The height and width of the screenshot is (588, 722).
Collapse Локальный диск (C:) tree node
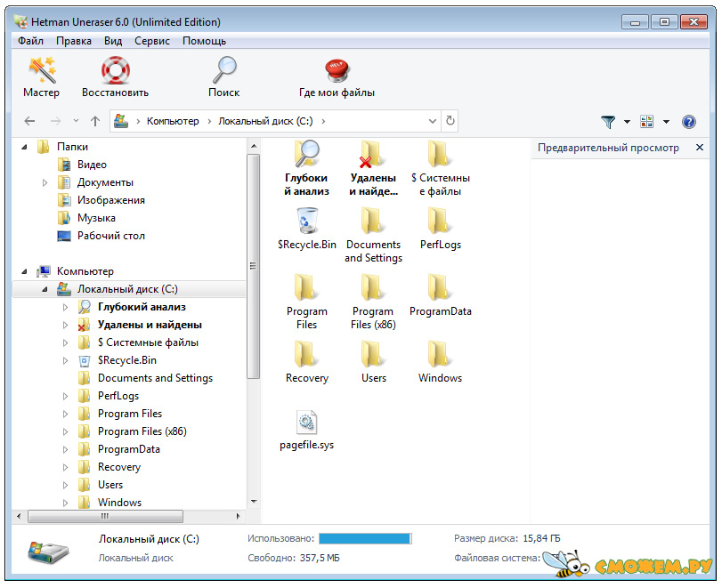point(45,289)
